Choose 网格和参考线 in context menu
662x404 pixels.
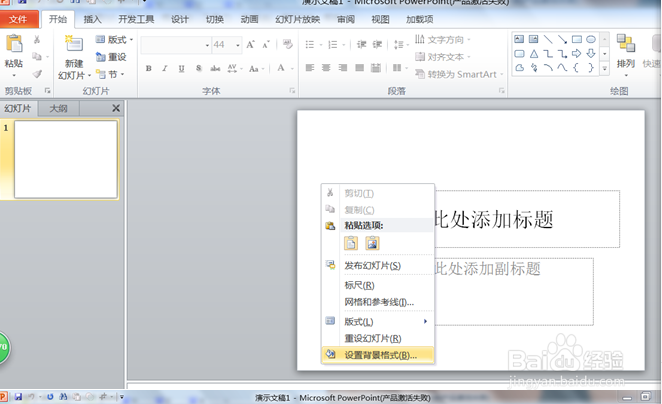click(378, 302)
